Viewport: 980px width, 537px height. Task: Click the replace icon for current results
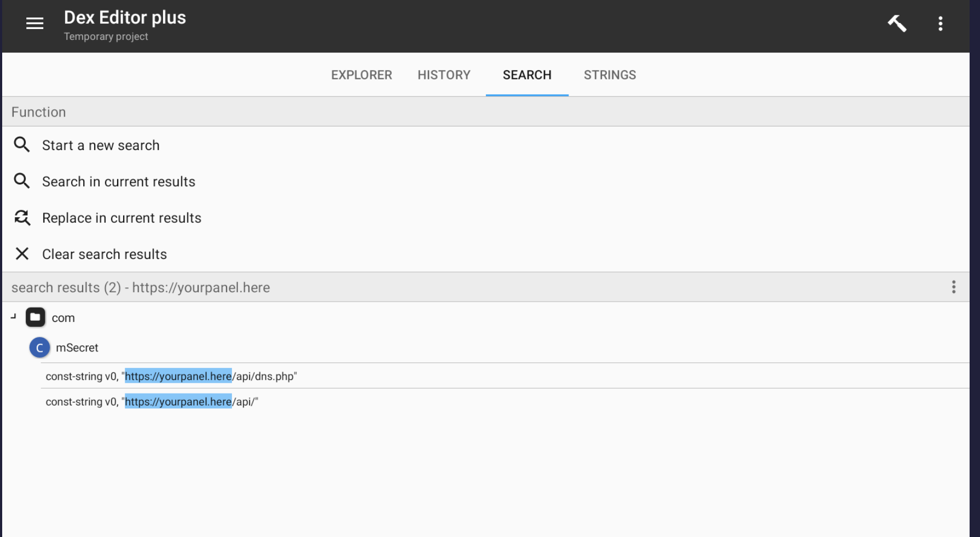tap(22, 218)
